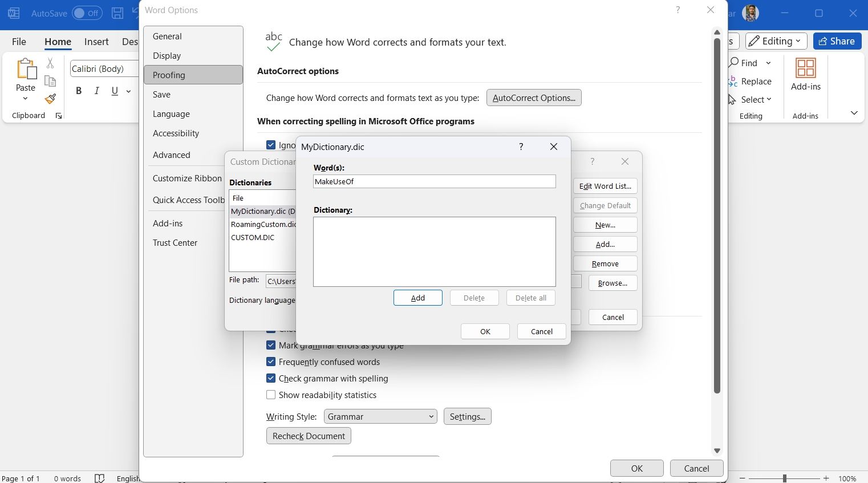Click the Save disk icon in title bar
Viewport: 868px width, 483px height.
(117, 13)
